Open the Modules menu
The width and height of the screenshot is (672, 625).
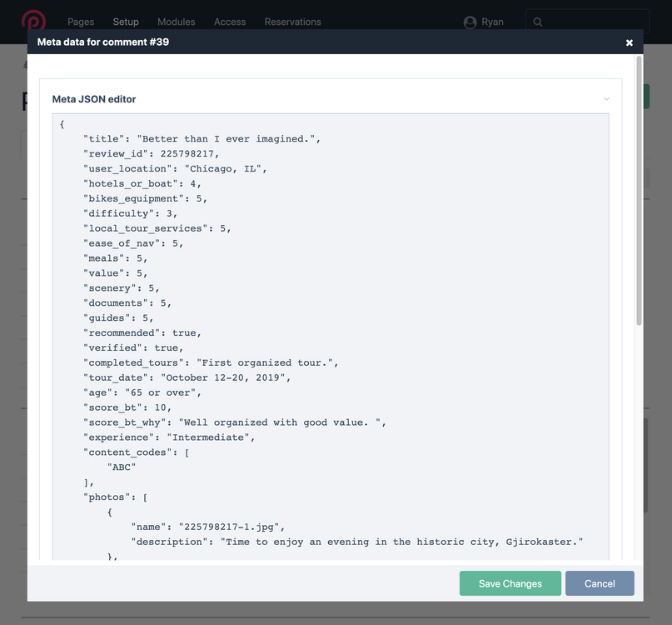pos(176,22)
